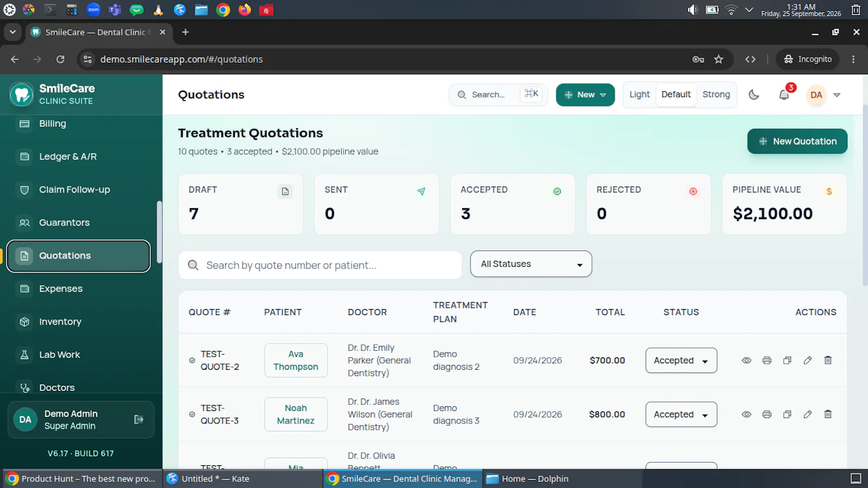This screenshot has height=488, width=868.
Task: Open patient Ava Thompson link
Action: [296, 361]
